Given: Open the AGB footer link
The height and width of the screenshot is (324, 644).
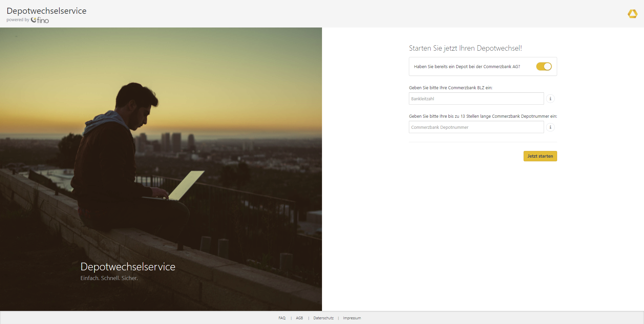Looking at the screenshot, I should (x=299, y=318).
